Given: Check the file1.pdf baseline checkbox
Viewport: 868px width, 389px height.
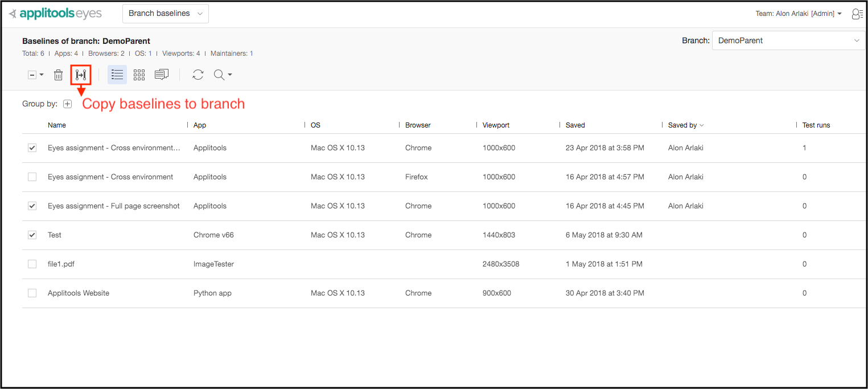Looking at the screenshot, I should coord(32,264).
